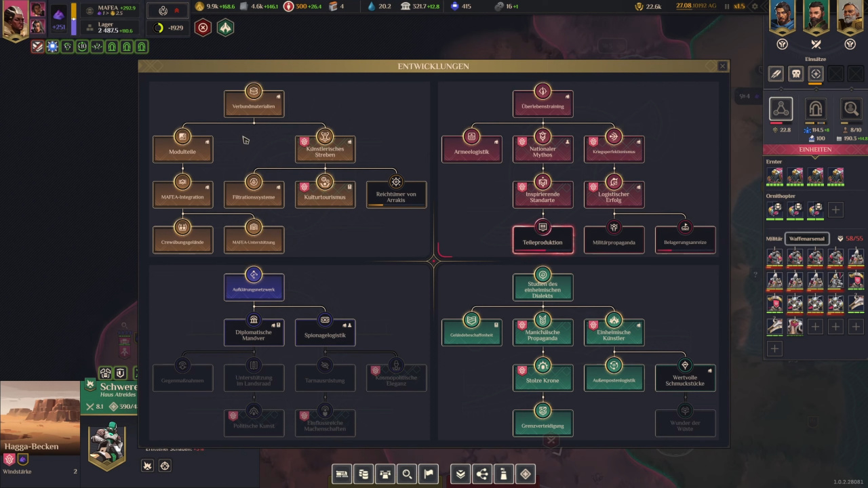This screenshot has height=488, width=868.
Task: Click the crosshair target icon near unit
Action: pyautogui.click(x=165, y=466)
